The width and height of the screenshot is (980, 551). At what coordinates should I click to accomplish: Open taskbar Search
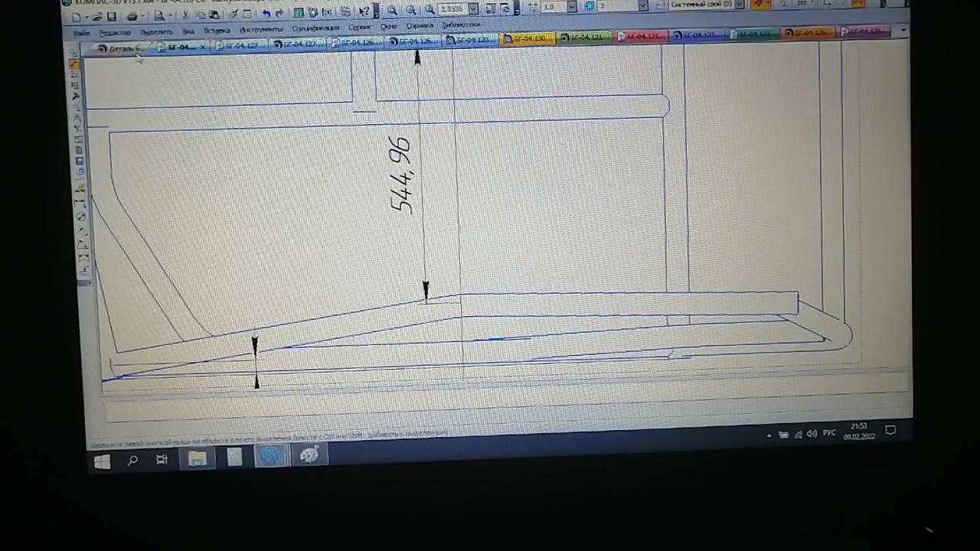pos(132,460)
